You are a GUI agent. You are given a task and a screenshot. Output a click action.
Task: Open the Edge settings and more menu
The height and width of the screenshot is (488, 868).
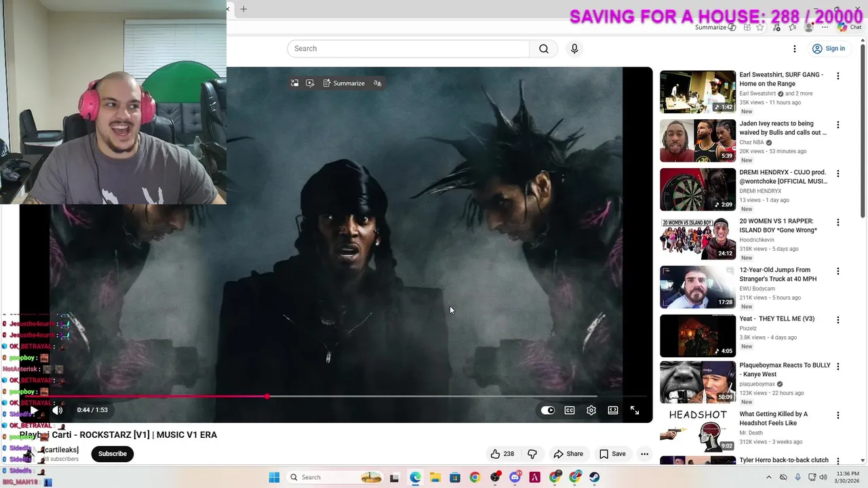[x=825, y=27]
